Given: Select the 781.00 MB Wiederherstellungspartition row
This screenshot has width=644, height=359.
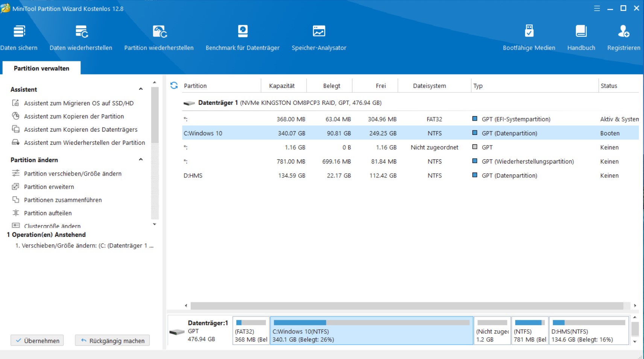Looking at the screenshot, I should point(410,161).
